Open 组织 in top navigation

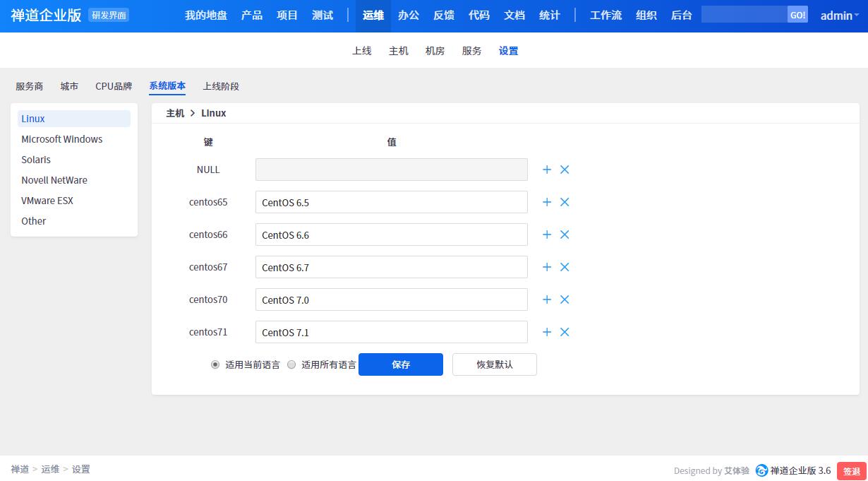646,16
